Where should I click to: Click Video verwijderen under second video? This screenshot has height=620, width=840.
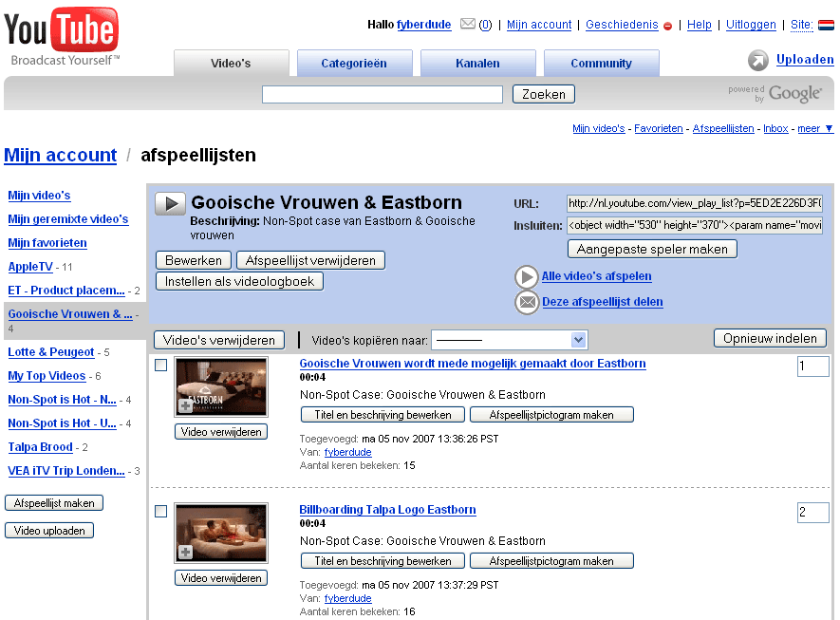tap(221, 578)
